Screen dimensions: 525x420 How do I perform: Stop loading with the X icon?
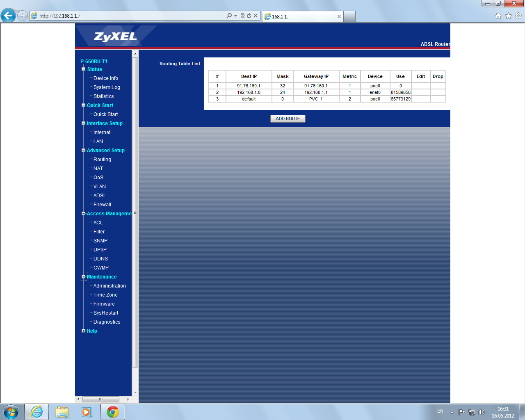pos(256,16)
